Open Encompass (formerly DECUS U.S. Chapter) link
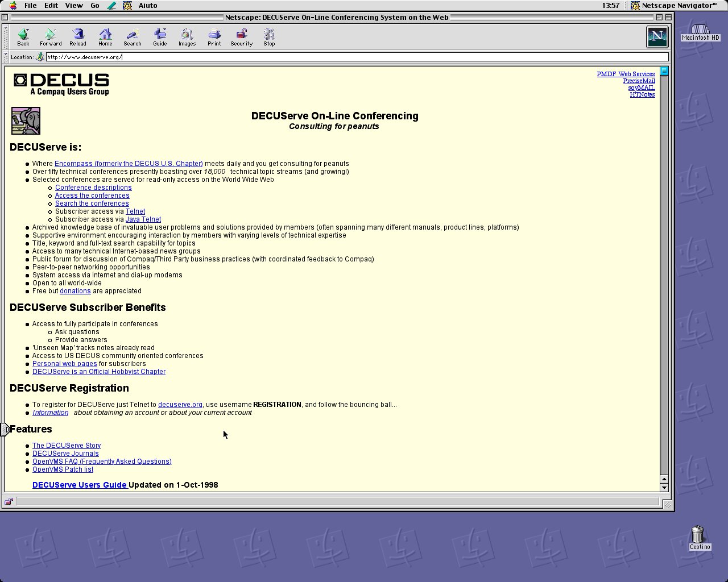The image size is (728, 582). 129,164
